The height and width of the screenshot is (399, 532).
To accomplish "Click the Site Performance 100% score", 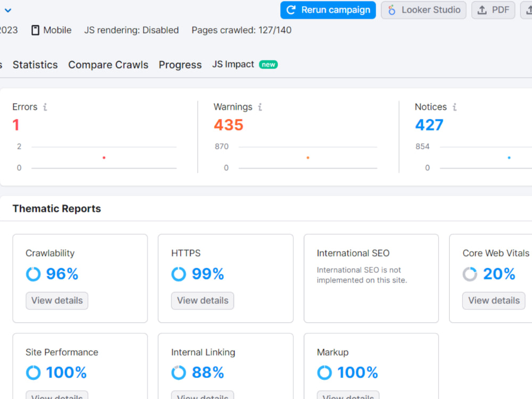I will pyautogui.click(x=66, y=372).
